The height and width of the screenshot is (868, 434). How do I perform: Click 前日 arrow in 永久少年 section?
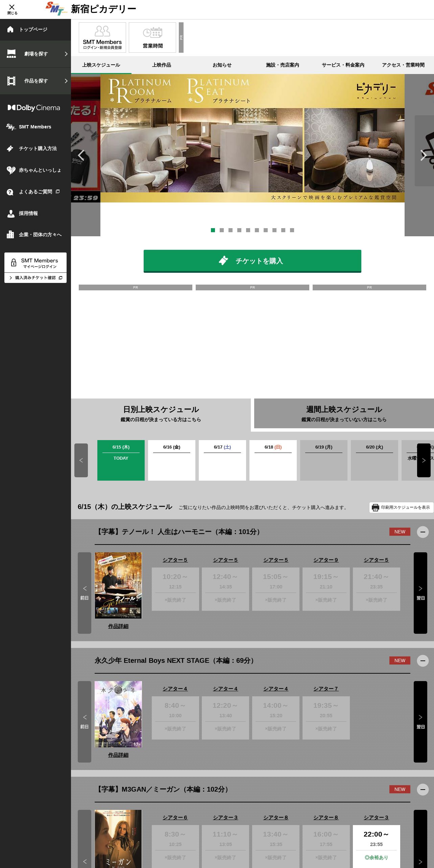[x=85, y=722]
